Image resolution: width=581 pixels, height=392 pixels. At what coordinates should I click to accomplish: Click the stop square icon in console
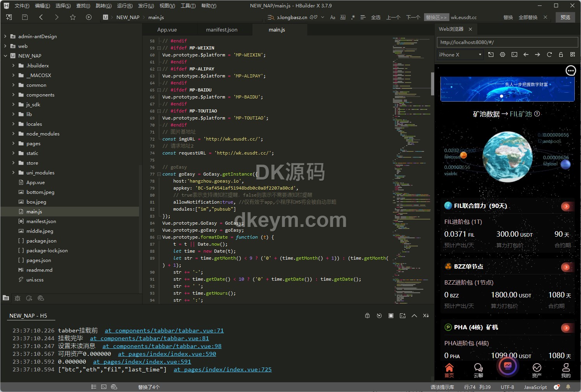[x=391, y=316]
